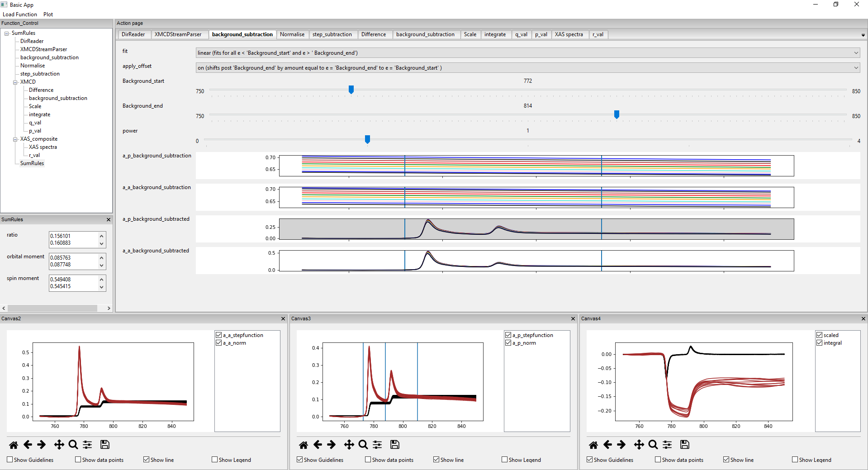Screen dimensions: 868x470
Task: Switch to the XAS spectra tab
Action: pos(569,34)
